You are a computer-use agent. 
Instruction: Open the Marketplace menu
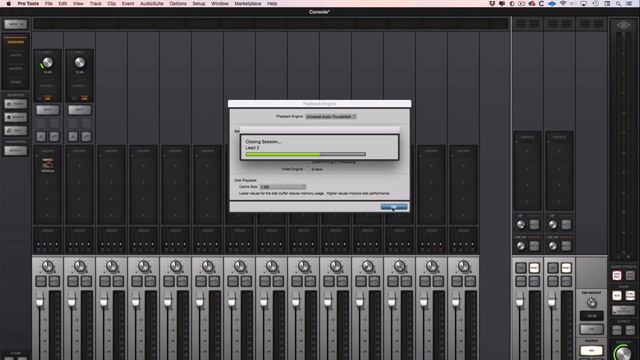click(248, 4)
